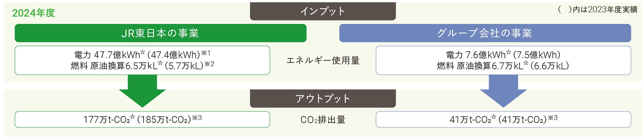Click the JR東日本の事業 green banner
644x140 pixels.
[x=160, y=33]
